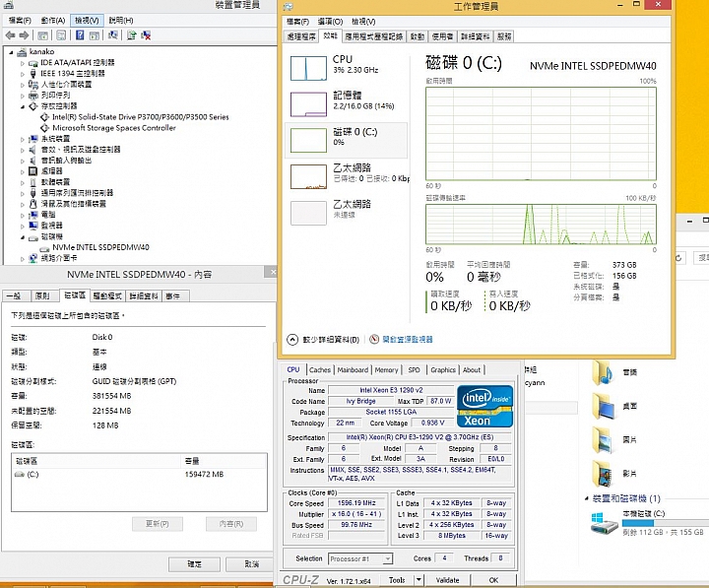The image size is (709, 588).
Task: Click the 音訊輸入與輸出 category icon
Action: point(33,161)
